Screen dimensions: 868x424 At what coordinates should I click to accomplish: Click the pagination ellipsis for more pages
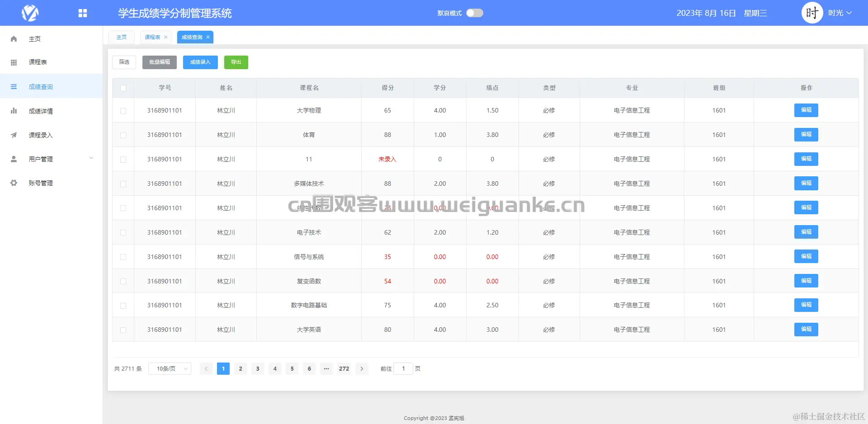326,369
